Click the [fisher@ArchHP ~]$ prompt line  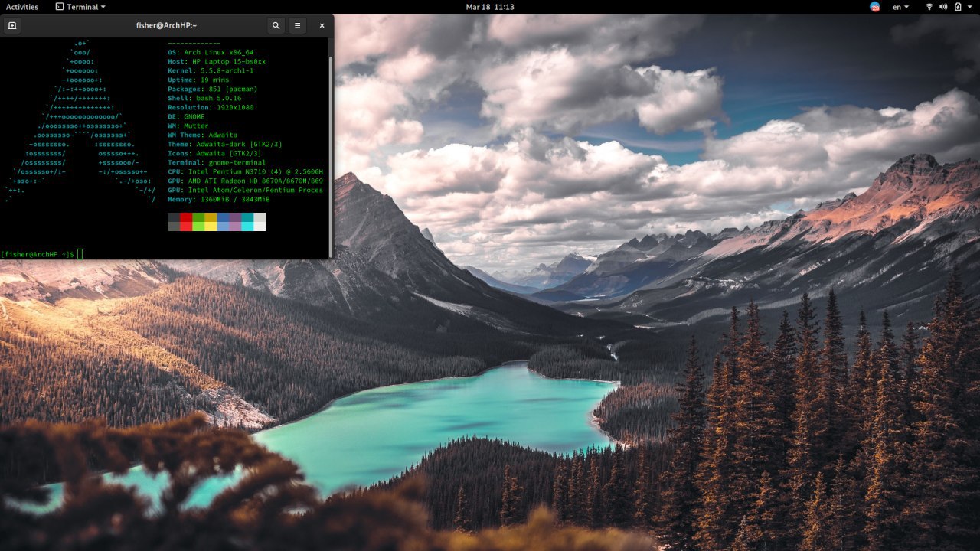pyautogui.click(x=38, y=254)
